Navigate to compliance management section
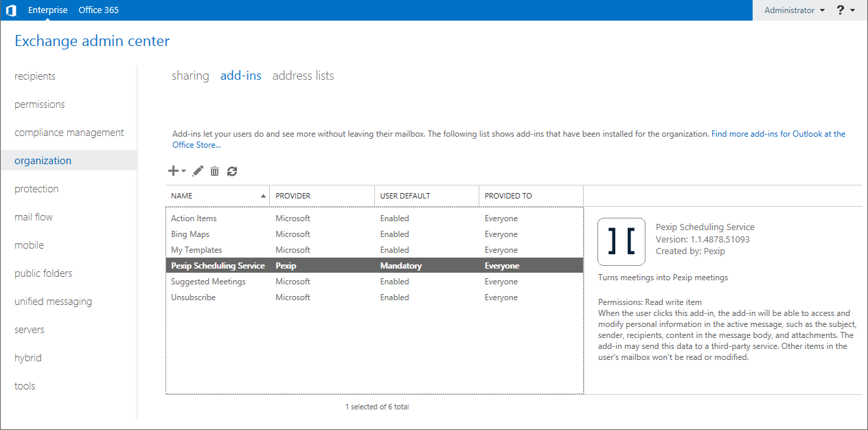 69,133
